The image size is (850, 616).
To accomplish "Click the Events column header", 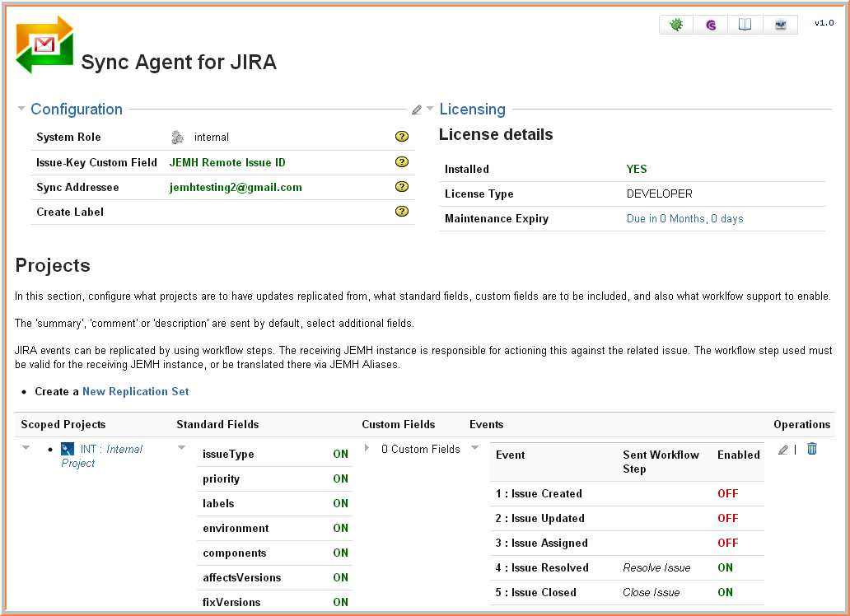I will coord(486,425).
